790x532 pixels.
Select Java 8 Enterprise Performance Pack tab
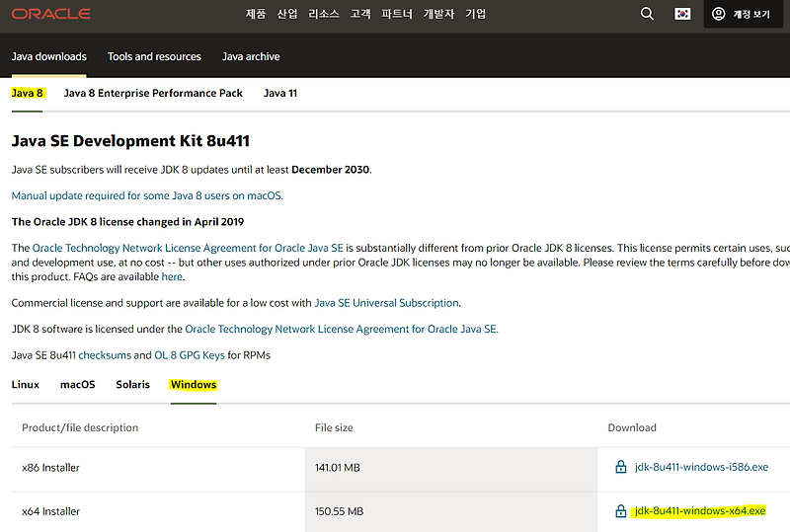153,93
